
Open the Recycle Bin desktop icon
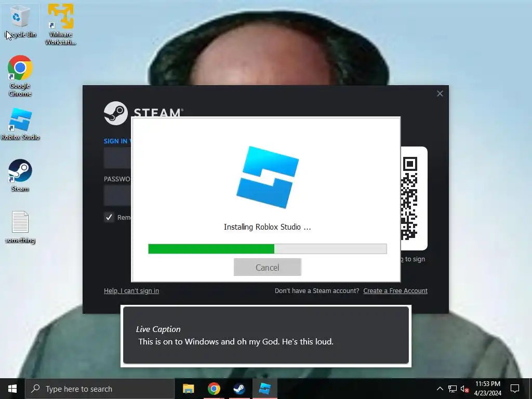[20, 21]
